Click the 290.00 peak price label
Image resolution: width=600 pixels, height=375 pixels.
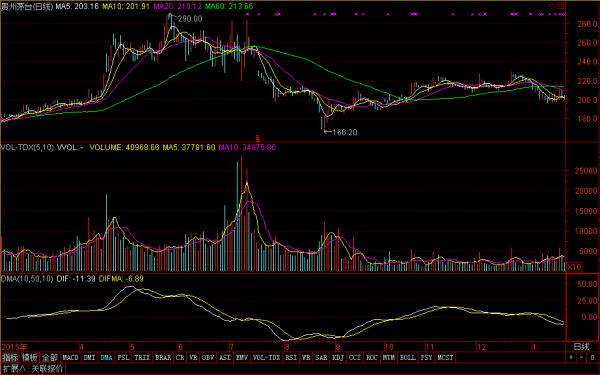pos(190,19)
